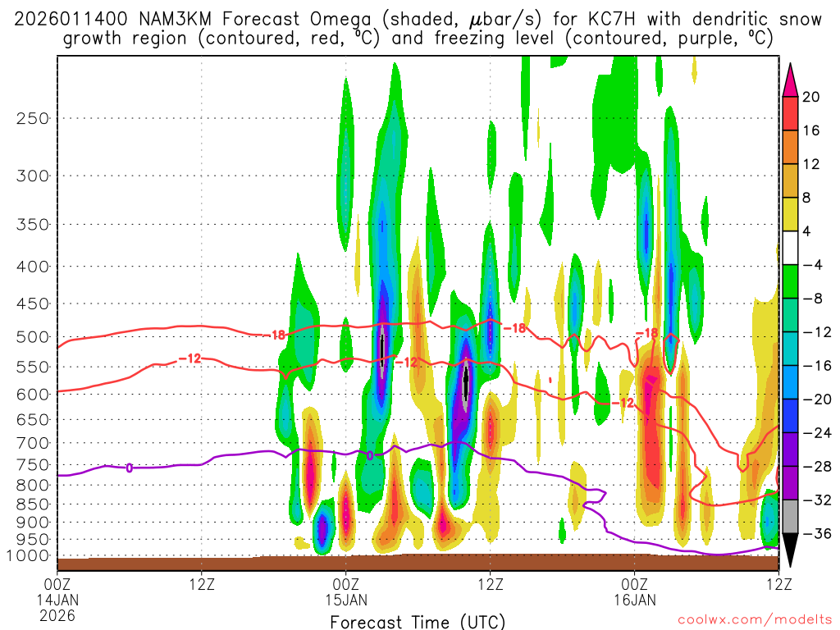Click the 650 pressure level label

click(x=33, y=419)
